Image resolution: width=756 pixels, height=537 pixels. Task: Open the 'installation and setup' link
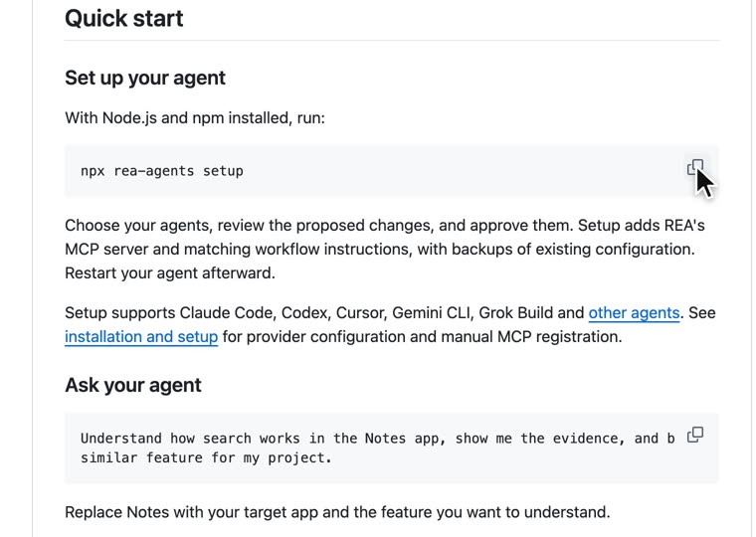(141, 336)
